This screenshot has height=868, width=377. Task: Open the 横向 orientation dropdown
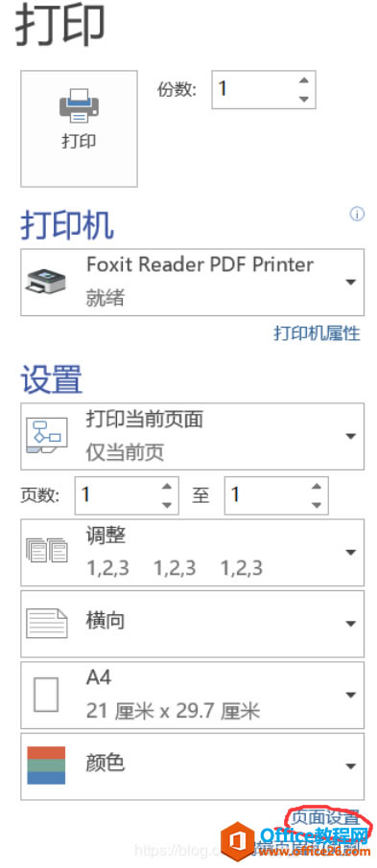pyautogui.click(x=193, y=624)
